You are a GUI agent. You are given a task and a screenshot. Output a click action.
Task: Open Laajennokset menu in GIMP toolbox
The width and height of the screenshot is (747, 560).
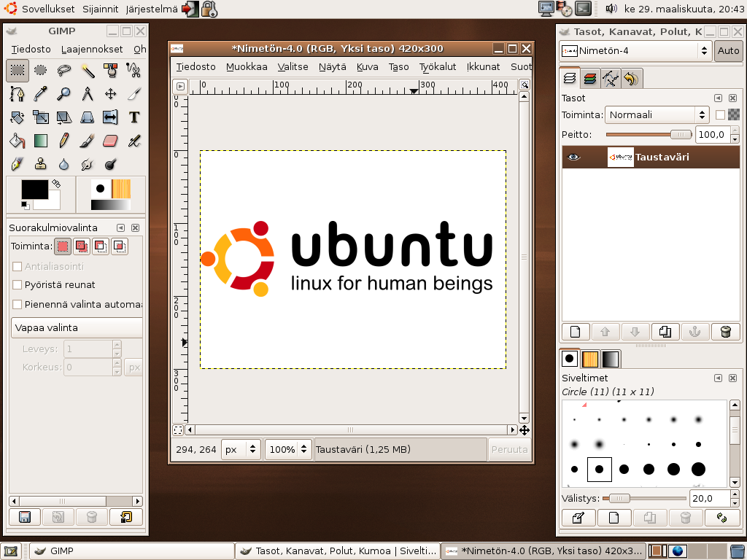(92, 50)
